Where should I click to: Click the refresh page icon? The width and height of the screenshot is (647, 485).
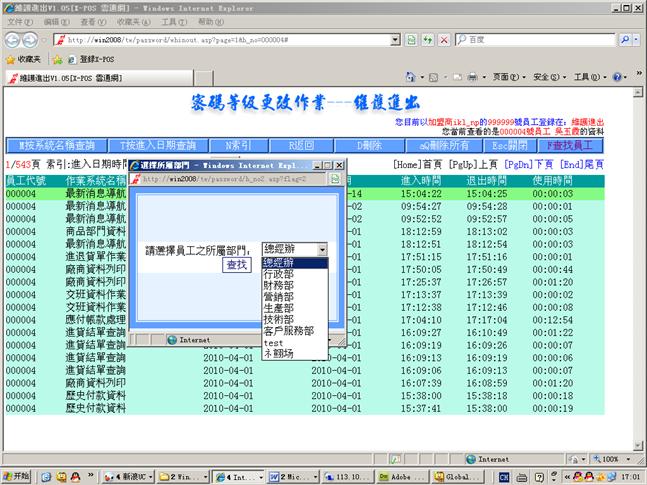[x=428, y=40]
